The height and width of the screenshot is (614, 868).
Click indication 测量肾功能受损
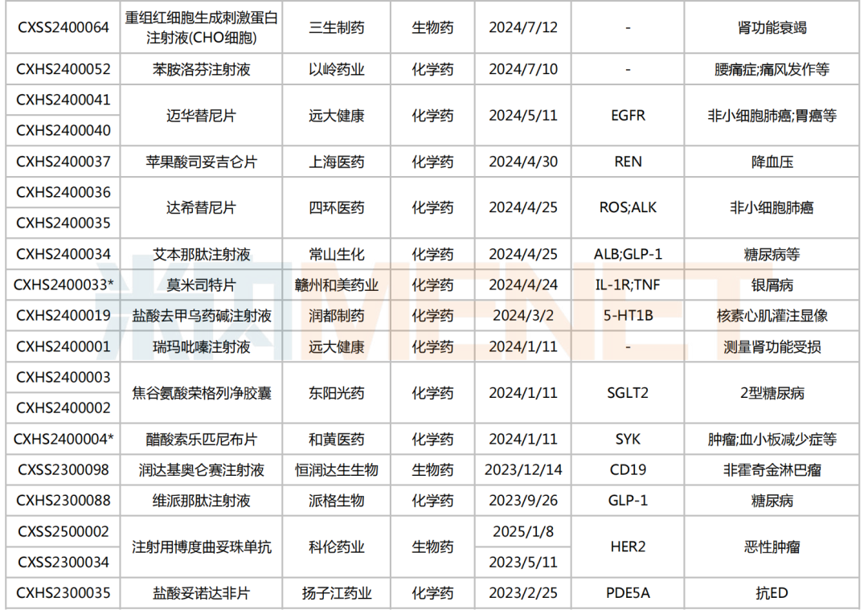coord(772,346)
